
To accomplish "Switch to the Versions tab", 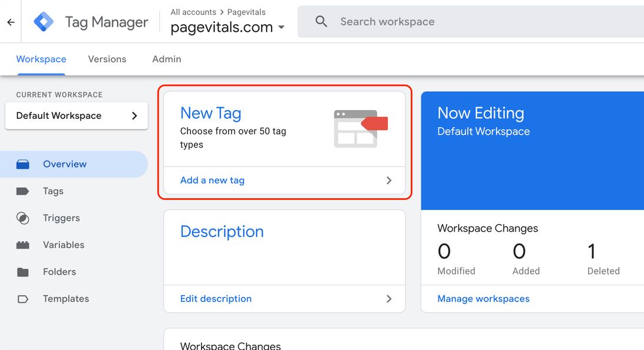I will pos(107,59).
